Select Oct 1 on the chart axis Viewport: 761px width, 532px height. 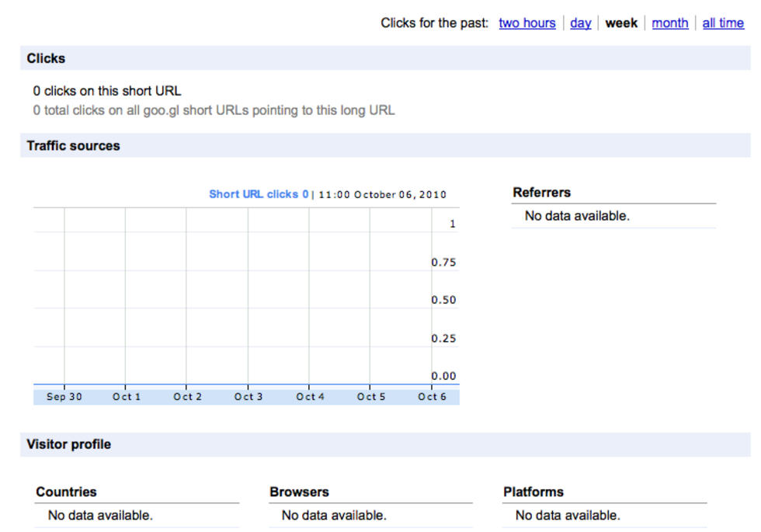point(126,397)
